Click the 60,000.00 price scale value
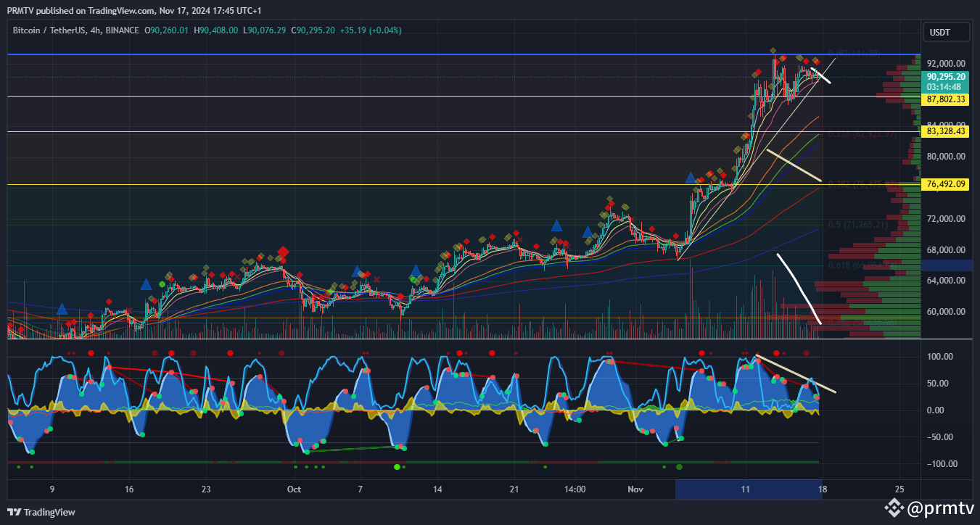Image resolution: width=980 pixels, height=525 pixels. (946, 312)
